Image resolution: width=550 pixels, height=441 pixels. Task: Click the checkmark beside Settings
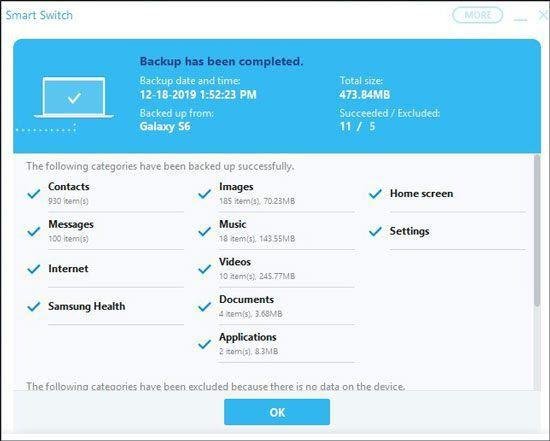pyautogui.click(x=375, y=231)
